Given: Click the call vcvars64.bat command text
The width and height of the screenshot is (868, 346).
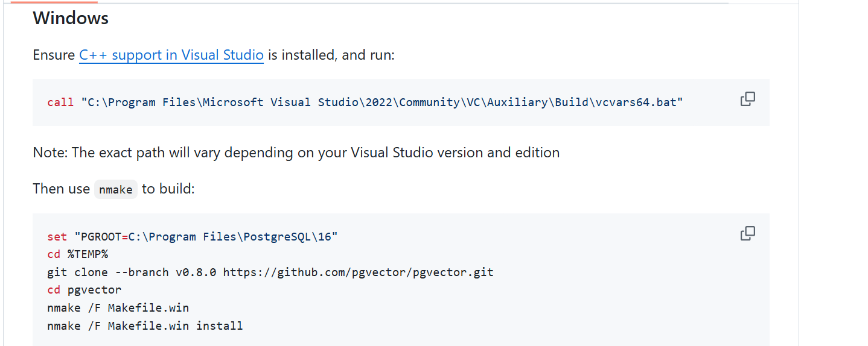Looking at the screenshot, I should pos(365,102).
